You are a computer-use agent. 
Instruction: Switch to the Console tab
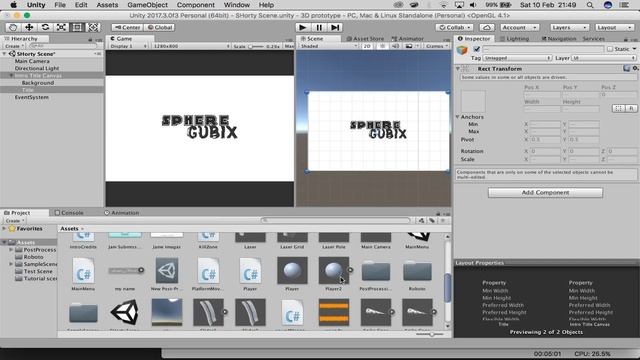click(69, 213)
